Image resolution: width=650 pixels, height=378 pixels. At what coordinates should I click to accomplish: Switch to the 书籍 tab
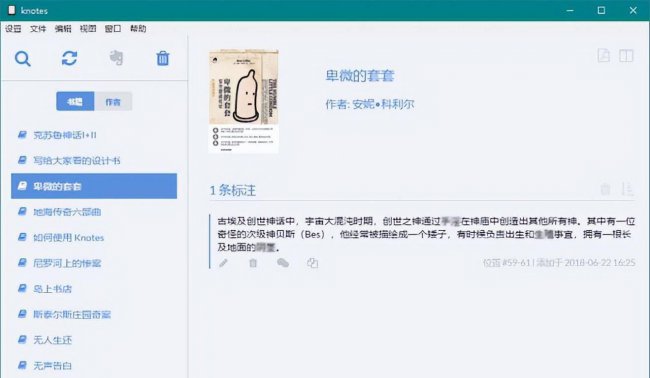point(75,102)
